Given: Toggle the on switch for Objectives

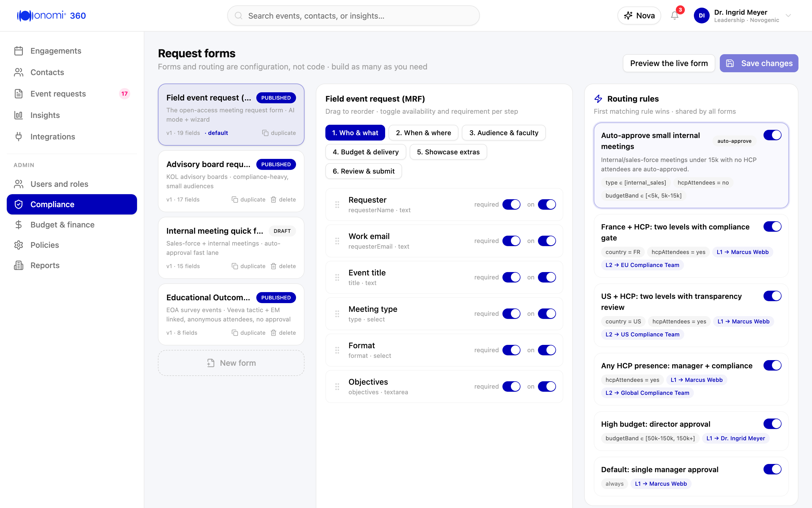Looking at the screenshot, I should coord(547,387).
